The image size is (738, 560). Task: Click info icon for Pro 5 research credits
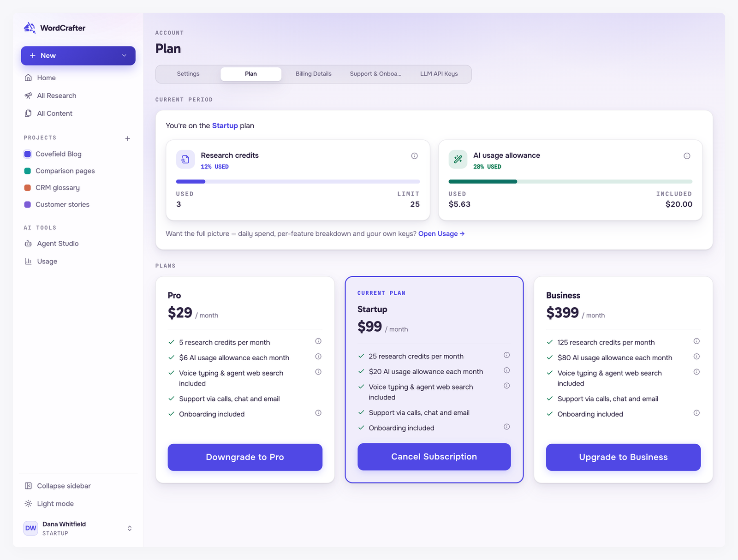coord(318,341)
